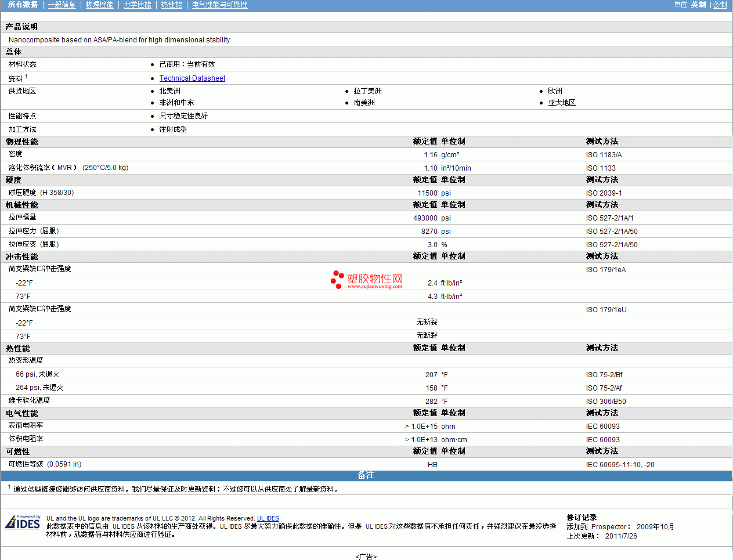Switch units to 公制
This screenshot has height=560, width=733.
[720, 5]
